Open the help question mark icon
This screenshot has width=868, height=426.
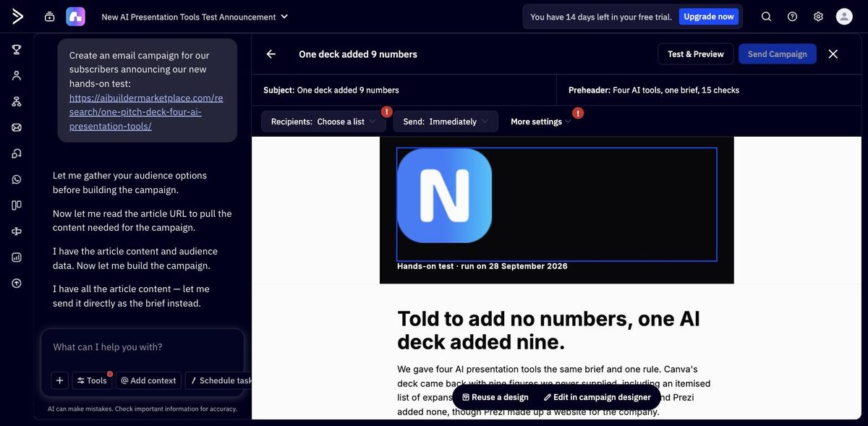[x=793, y=17]
